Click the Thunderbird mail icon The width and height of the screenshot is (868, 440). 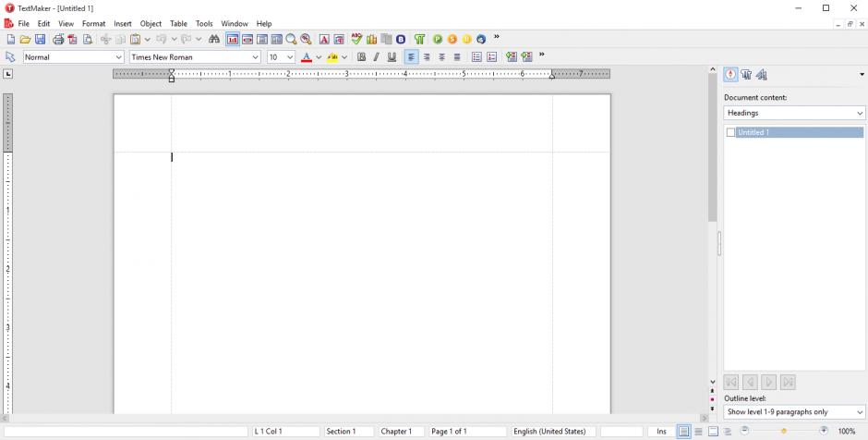pos(481,40)
